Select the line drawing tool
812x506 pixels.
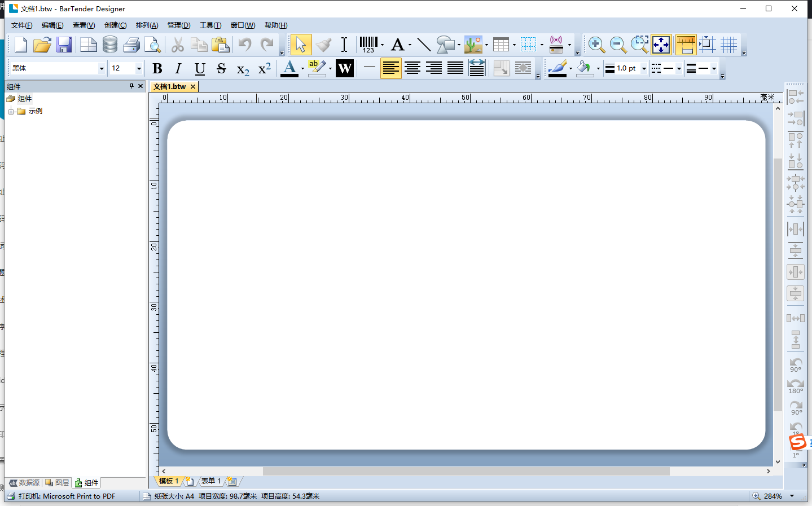pos(424,45)
